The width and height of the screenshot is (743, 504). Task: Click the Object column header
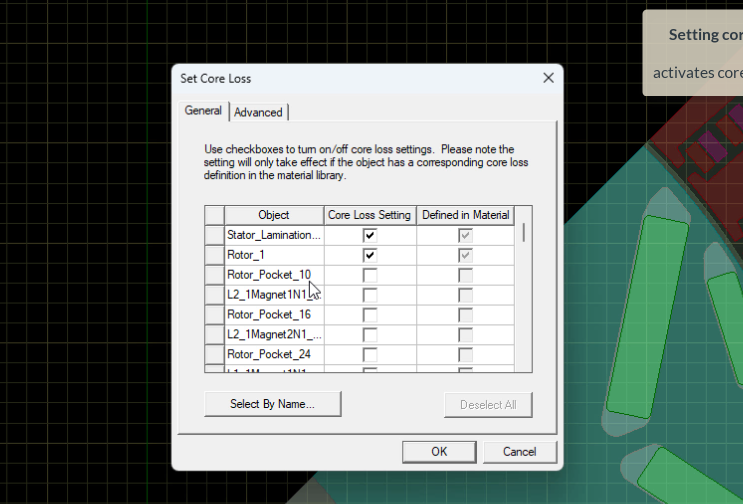pyautogui.click(x=274, y=215)
